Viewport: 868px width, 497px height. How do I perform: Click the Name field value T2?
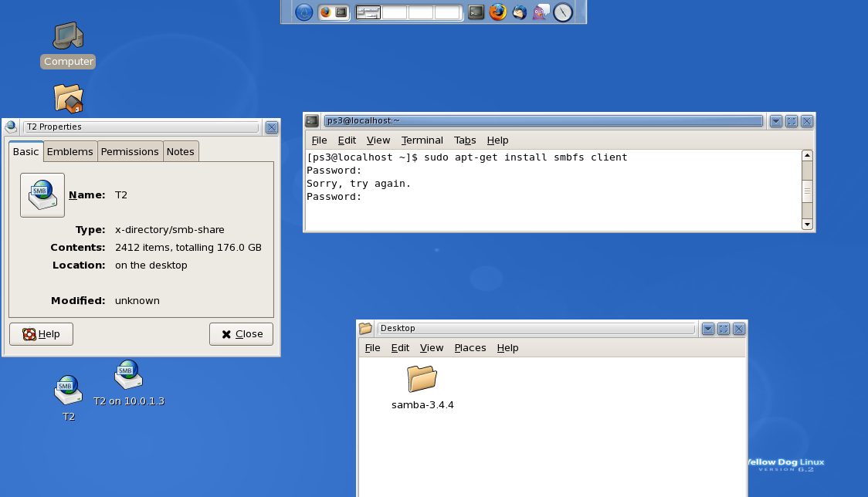[x=121, y=194]
